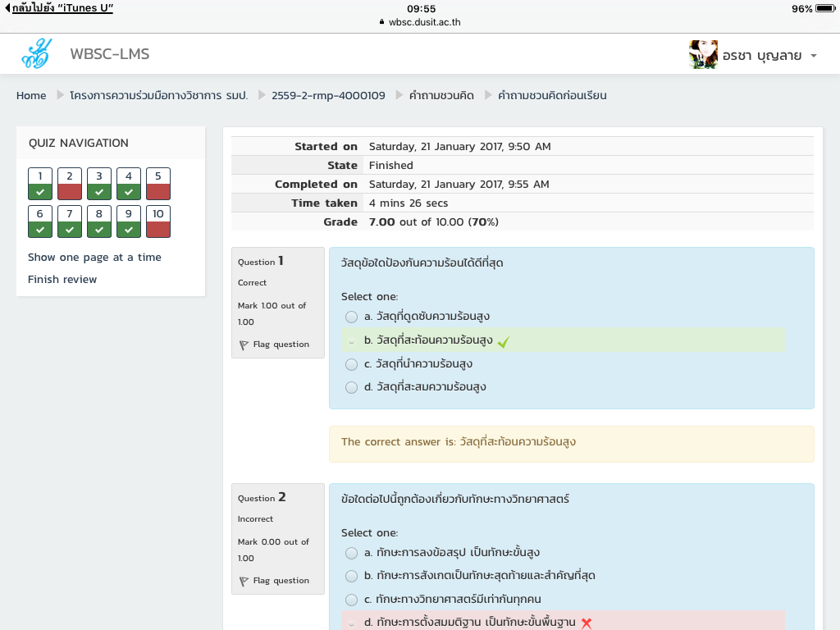Choose radio option b in Question 2
Image resolution: width=840 pixels, height=630 pixels.
coord(351,576)
